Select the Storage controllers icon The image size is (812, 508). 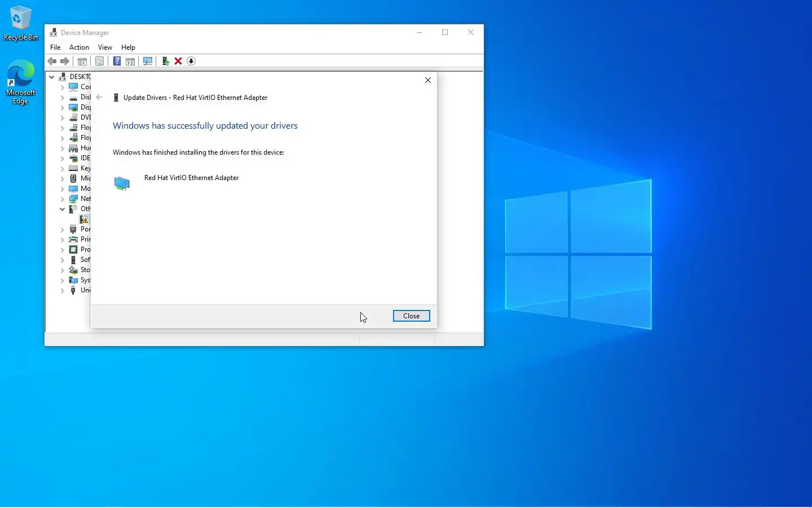click(73, 270)
